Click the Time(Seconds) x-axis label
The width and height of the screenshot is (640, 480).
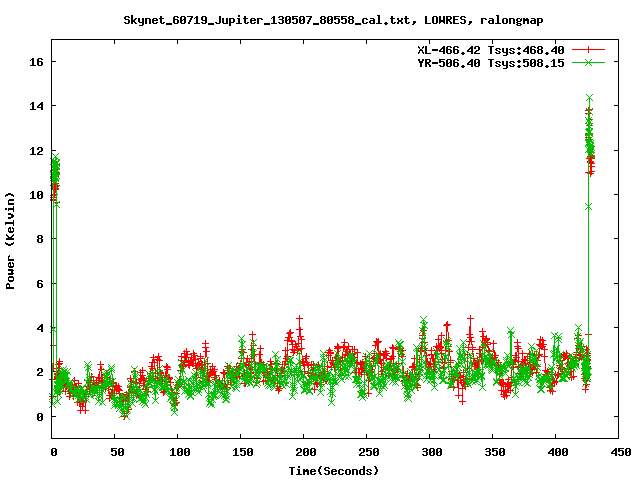333,471
